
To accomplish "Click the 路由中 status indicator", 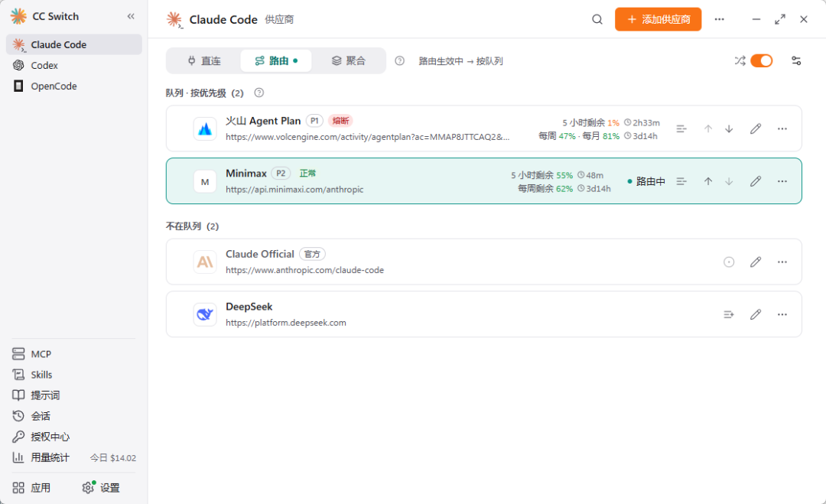I will 646,181.
